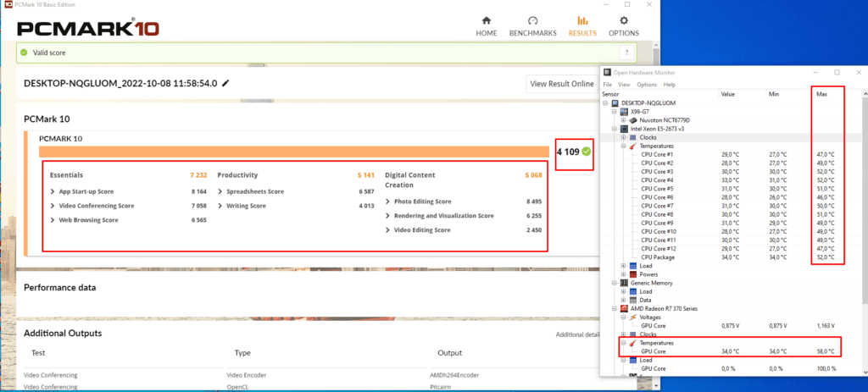
Task: Click View Result Online button
Action: tap(561, 84)
